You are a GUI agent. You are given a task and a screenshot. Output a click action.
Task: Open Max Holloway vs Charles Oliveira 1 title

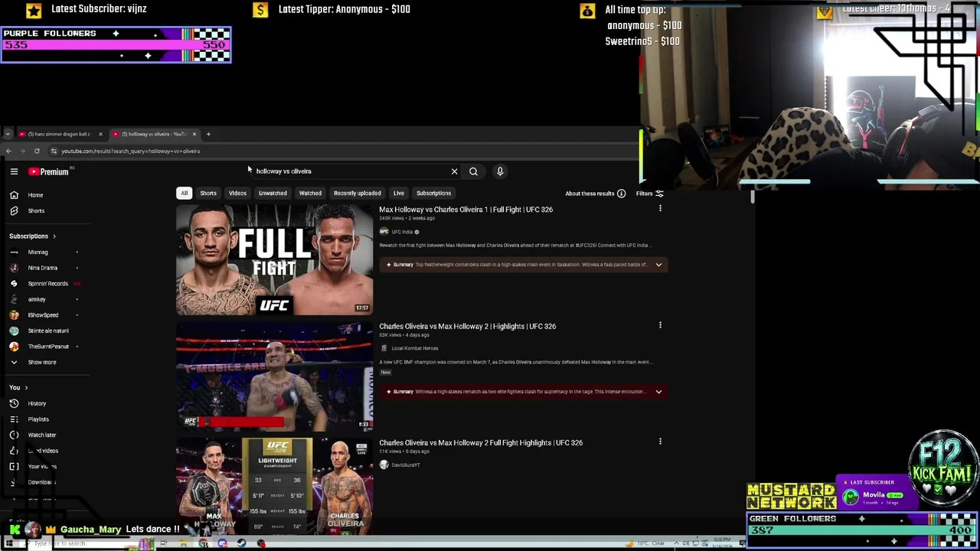coord(465,210)
